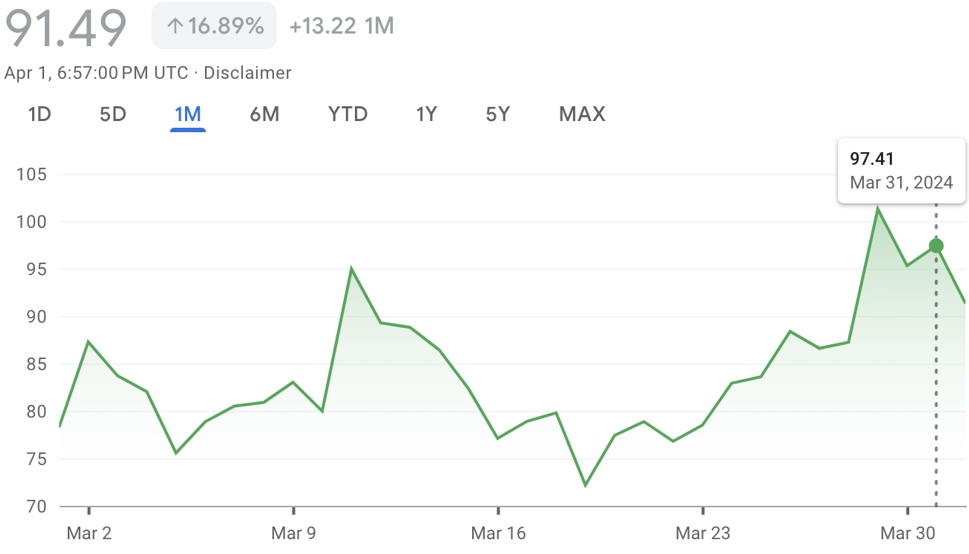
Task: Open the YTD range tab
Action: click(x=348, y=114)
